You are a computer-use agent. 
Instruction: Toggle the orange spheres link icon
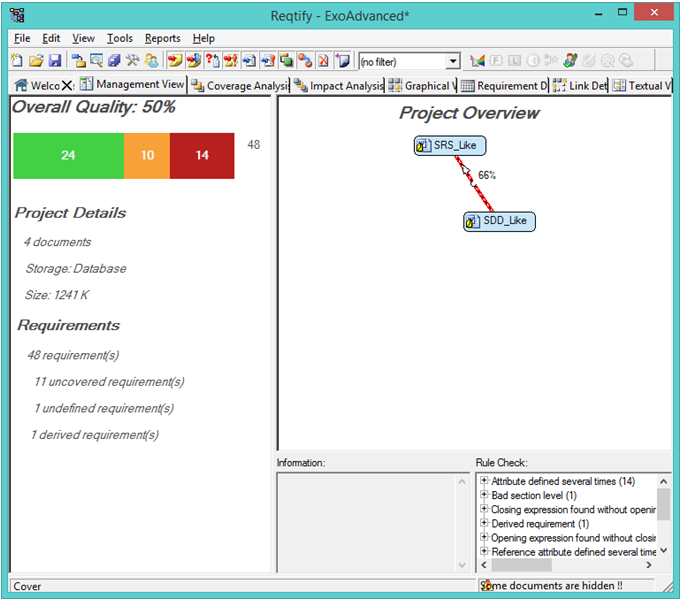click(305, 60)
